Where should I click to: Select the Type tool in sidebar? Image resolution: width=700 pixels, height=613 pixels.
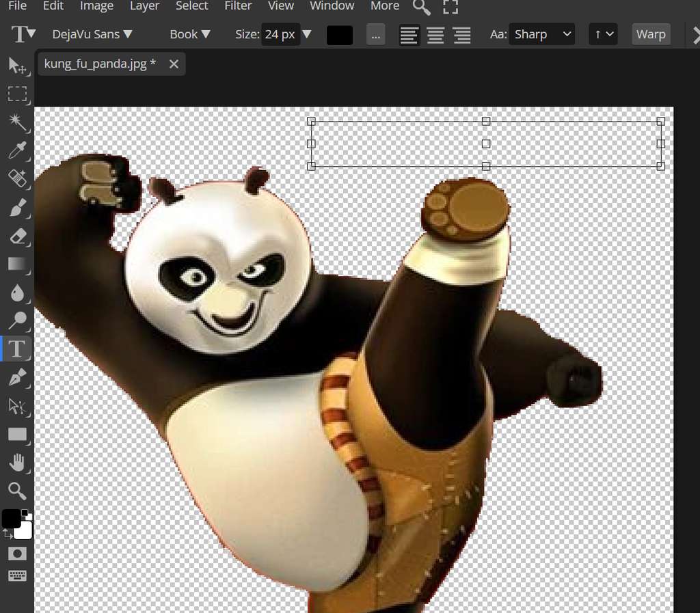17,349
